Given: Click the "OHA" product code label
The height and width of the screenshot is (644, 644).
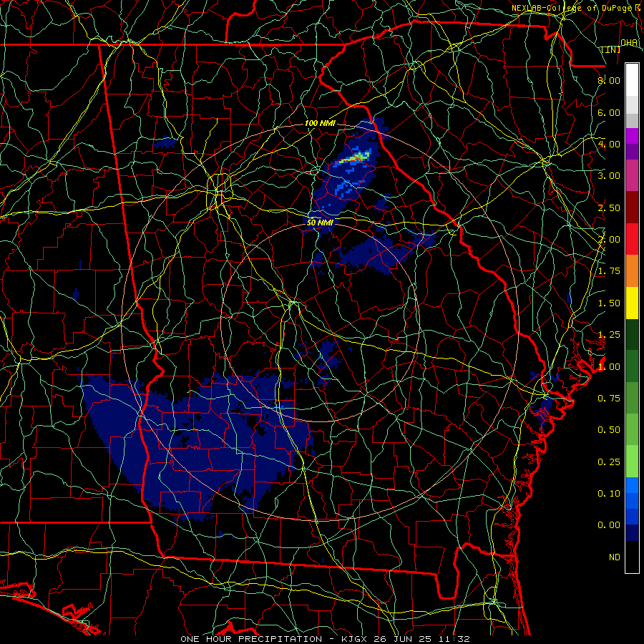Looking at the screenshot, I should tap(629, 43).
